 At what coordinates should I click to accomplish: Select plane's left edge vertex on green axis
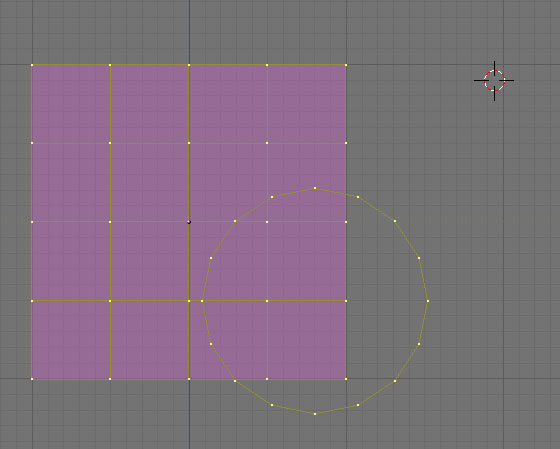pos(32,222)
